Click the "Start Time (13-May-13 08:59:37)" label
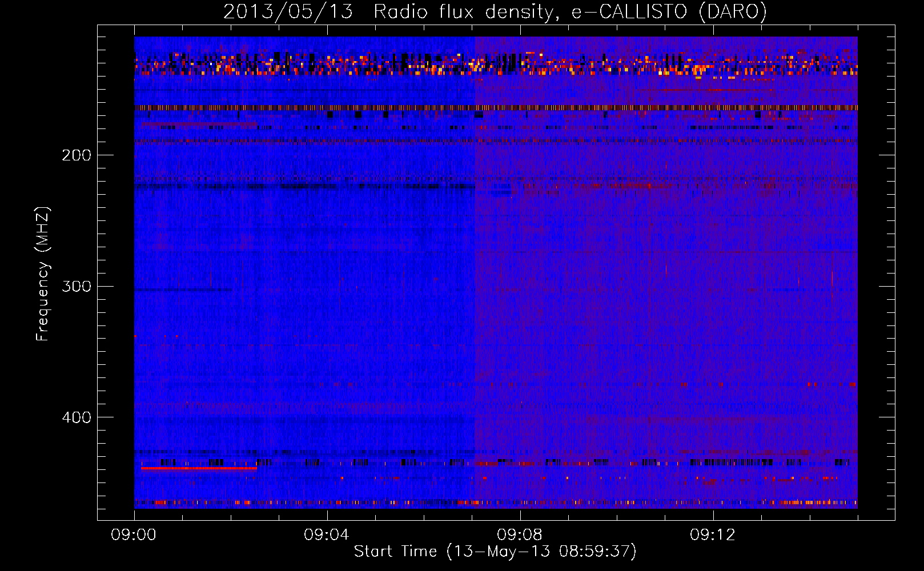 (495, 552)
